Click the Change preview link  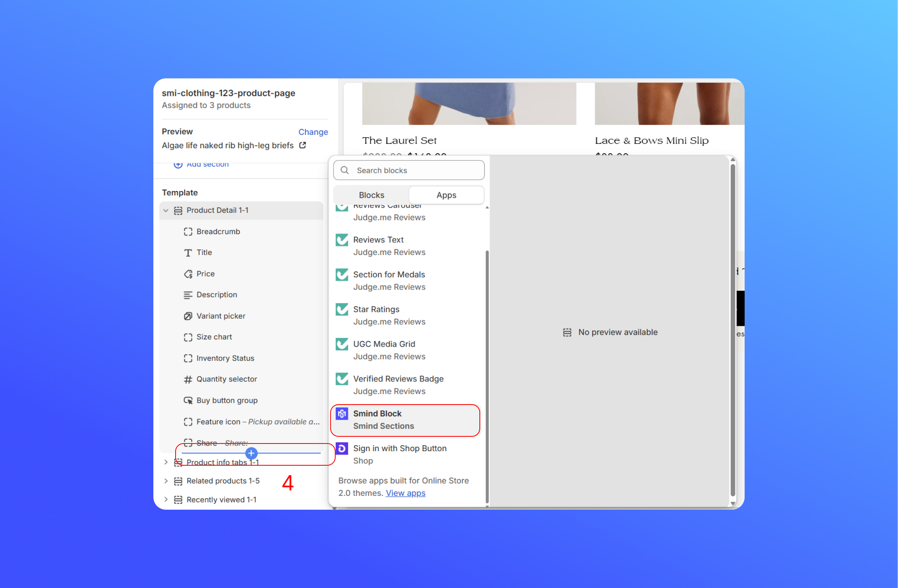tap(313, 132)
